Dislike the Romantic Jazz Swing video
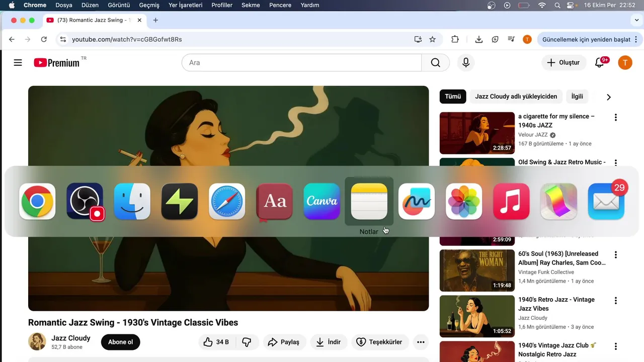Viewport: 644px width, 362px height. point(247,342)
